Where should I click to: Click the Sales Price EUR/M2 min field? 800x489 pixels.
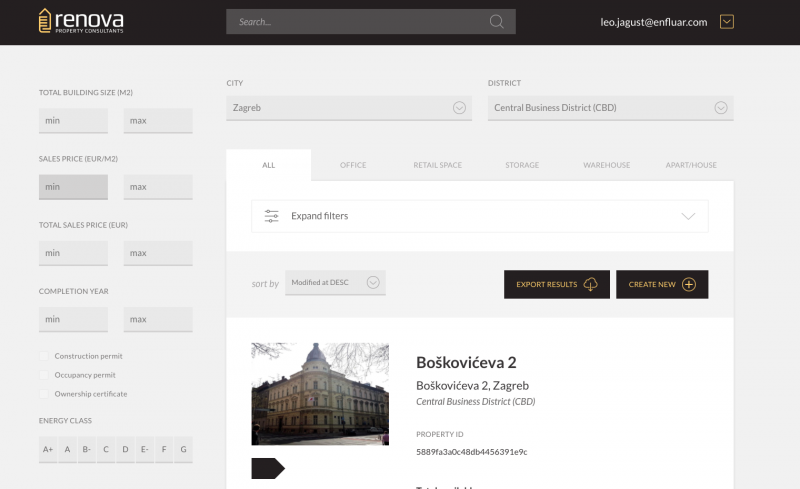pyautogui.click(x=73, y=187)
